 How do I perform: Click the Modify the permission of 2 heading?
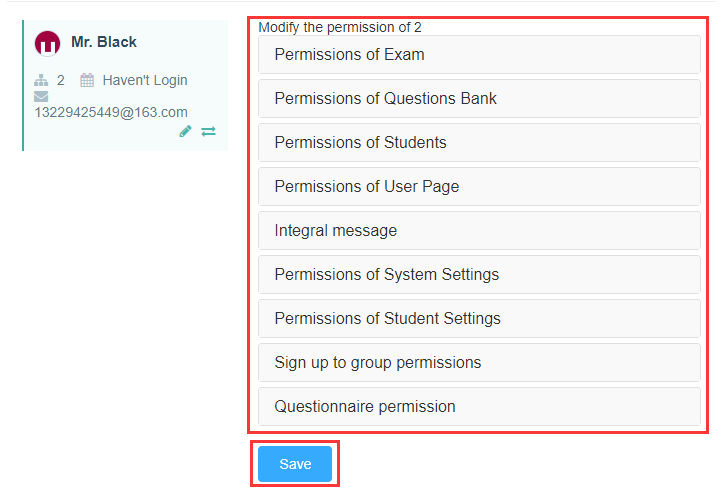pos(340,27)
